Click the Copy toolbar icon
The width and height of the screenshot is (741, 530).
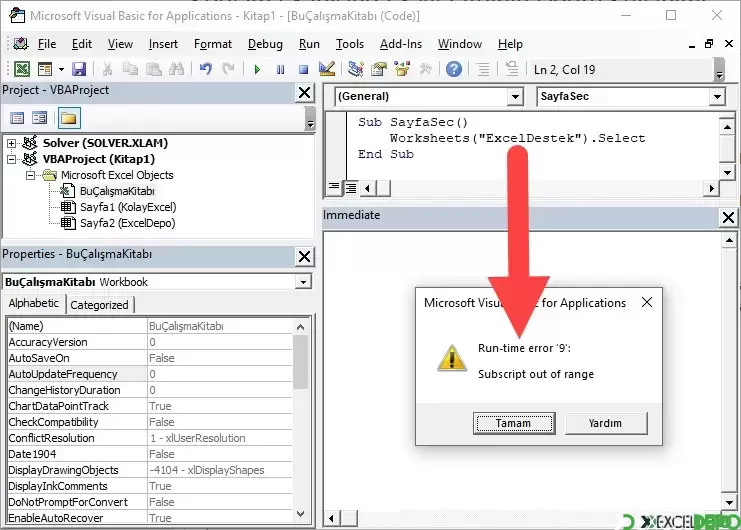tap(130, 69)
